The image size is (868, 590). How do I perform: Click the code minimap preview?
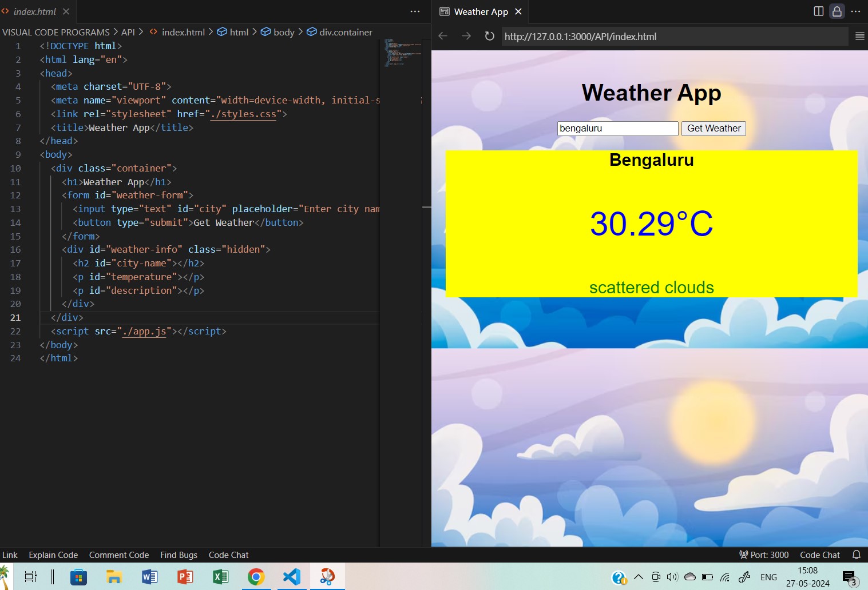click(x=403, y=53)
